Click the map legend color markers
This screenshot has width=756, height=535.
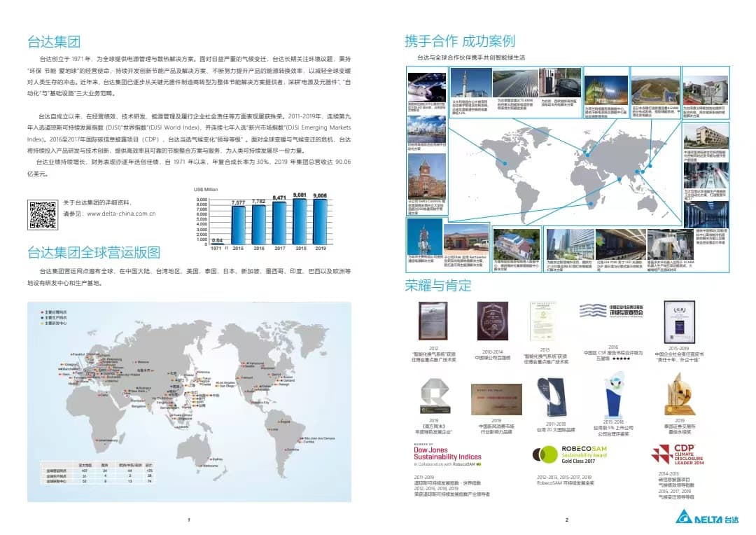[x=54, y=318]
